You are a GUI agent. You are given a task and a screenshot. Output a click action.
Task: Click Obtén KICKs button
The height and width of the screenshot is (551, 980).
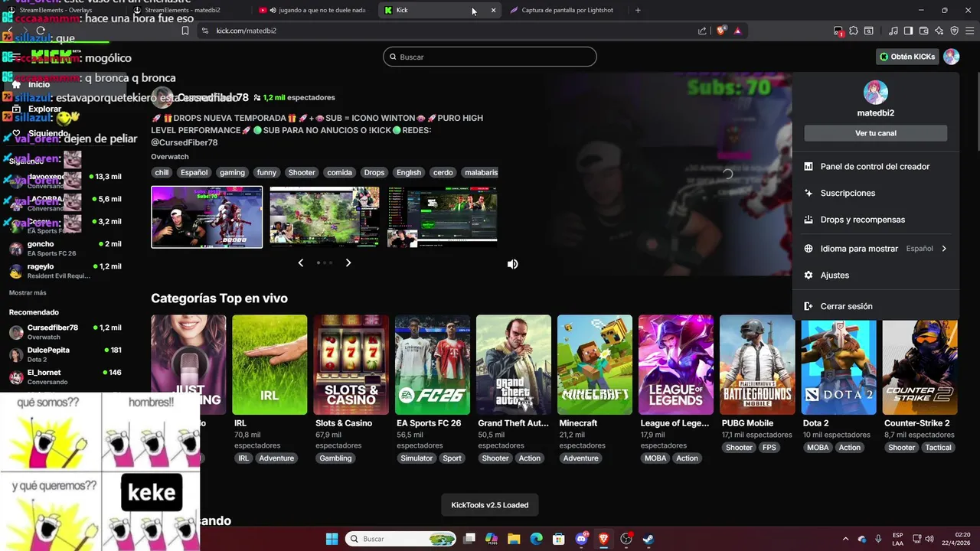907,57
